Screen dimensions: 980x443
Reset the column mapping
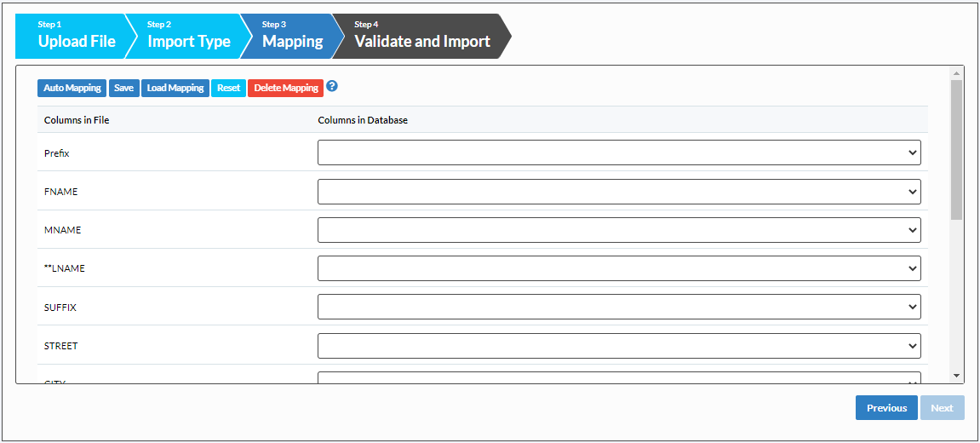pyautogui.click(x=229, y=88)
